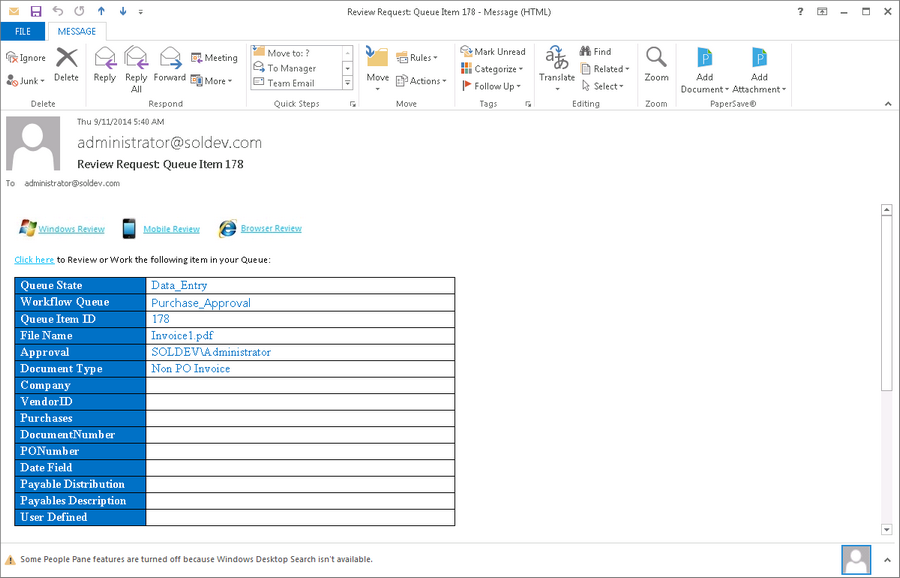This screenshot has width=900, height=578.
Task: Select the Team Email quick step
Action: (296, 83)
